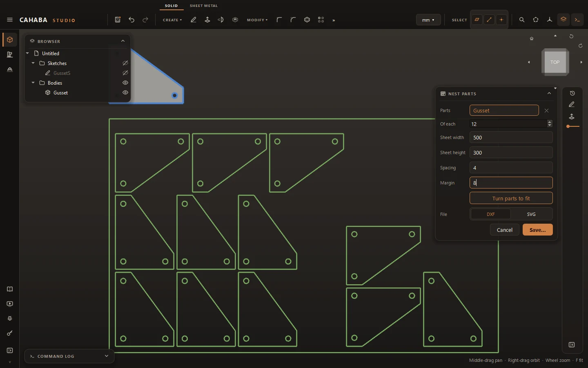Image resolution: width=588 pixels, height=368 pixels.
Task: Toggle vertex selection filter
Action: (501, 20)
